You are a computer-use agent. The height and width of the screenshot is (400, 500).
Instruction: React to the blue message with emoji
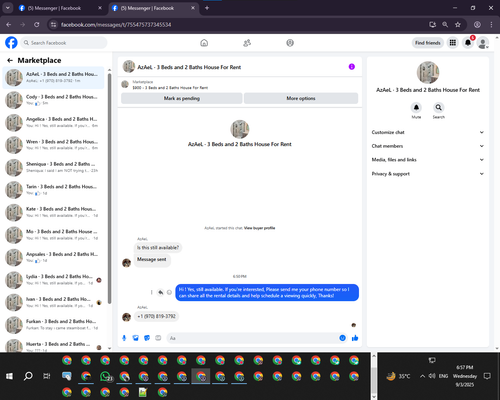169,292
